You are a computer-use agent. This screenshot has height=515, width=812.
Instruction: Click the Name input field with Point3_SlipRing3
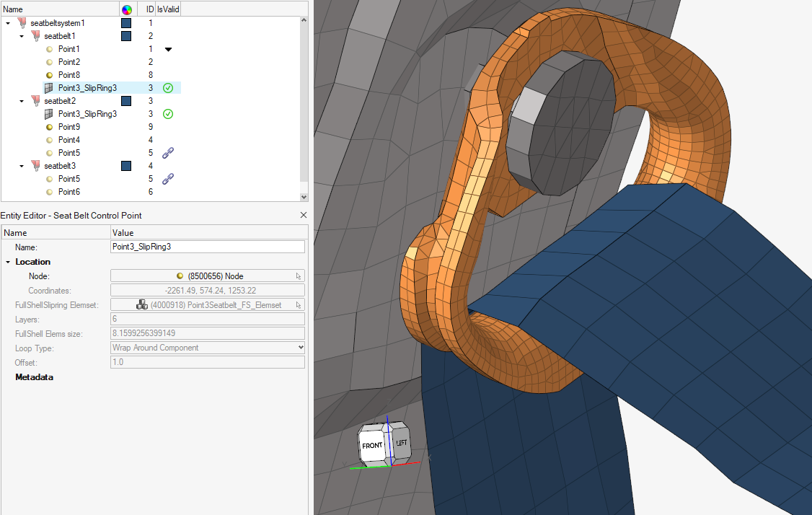tap(207, 247)
